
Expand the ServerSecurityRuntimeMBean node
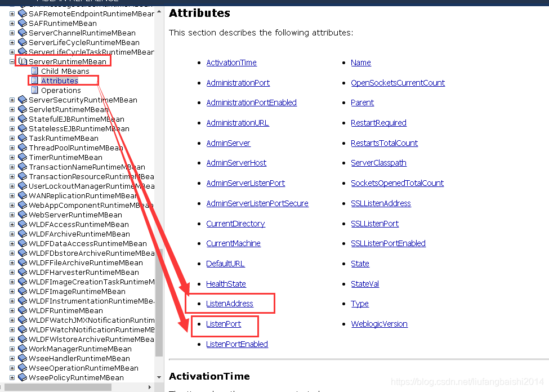(x=12, y=100)
